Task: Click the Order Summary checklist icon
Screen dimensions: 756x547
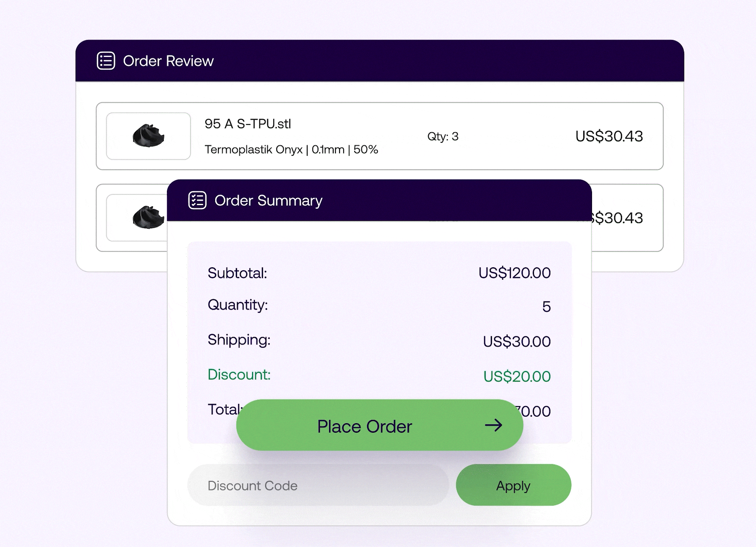Action: pyautogui.click(x=197, y=200)
